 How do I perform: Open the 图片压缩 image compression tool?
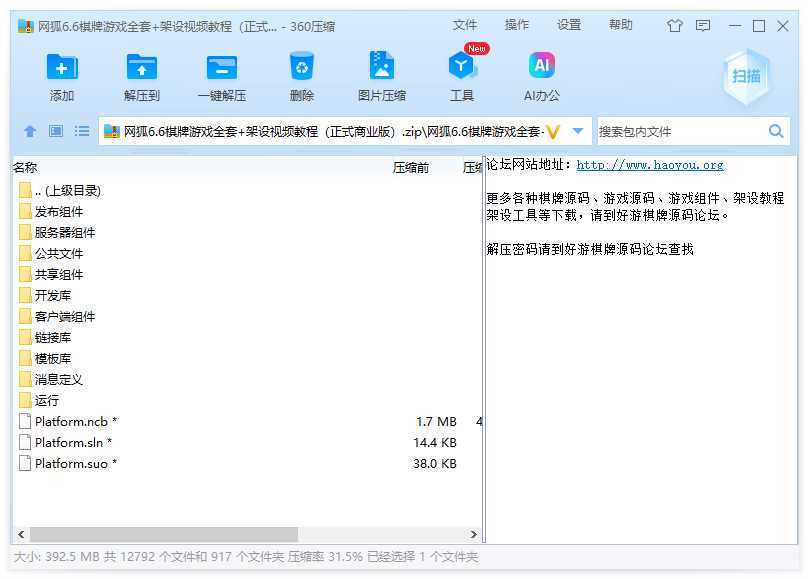[381, 68]
